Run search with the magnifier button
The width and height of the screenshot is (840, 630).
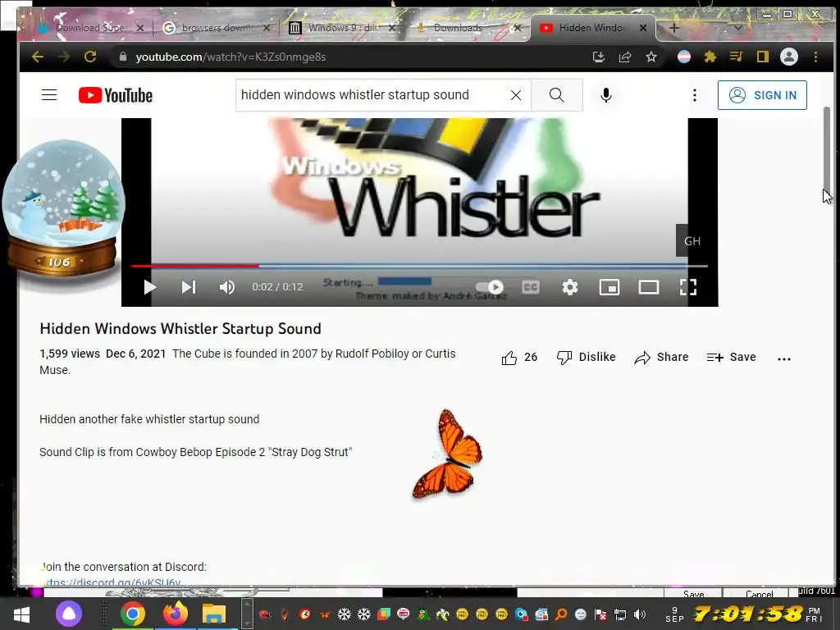click(x=557, y=95)
